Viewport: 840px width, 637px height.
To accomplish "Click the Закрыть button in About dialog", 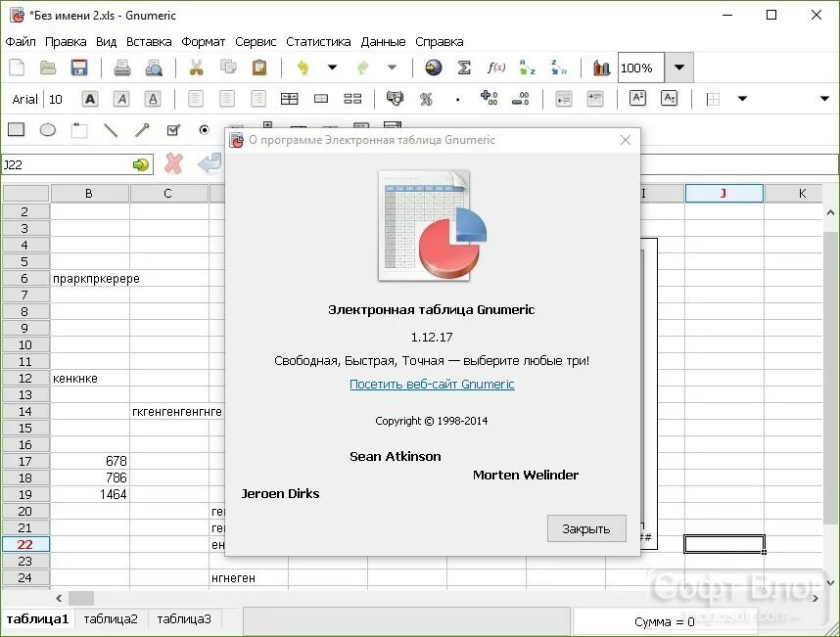I will pos(586,528).
